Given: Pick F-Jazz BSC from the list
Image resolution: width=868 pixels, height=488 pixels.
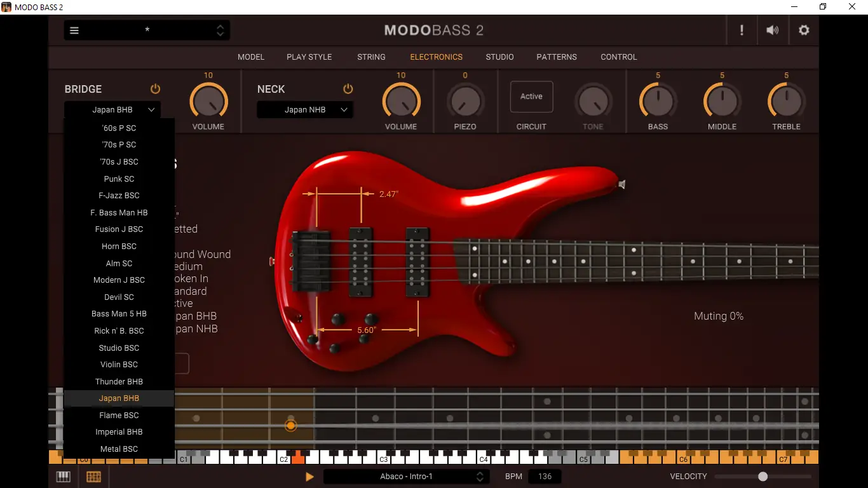Looking at the screenshot, I should click(119, 196).
